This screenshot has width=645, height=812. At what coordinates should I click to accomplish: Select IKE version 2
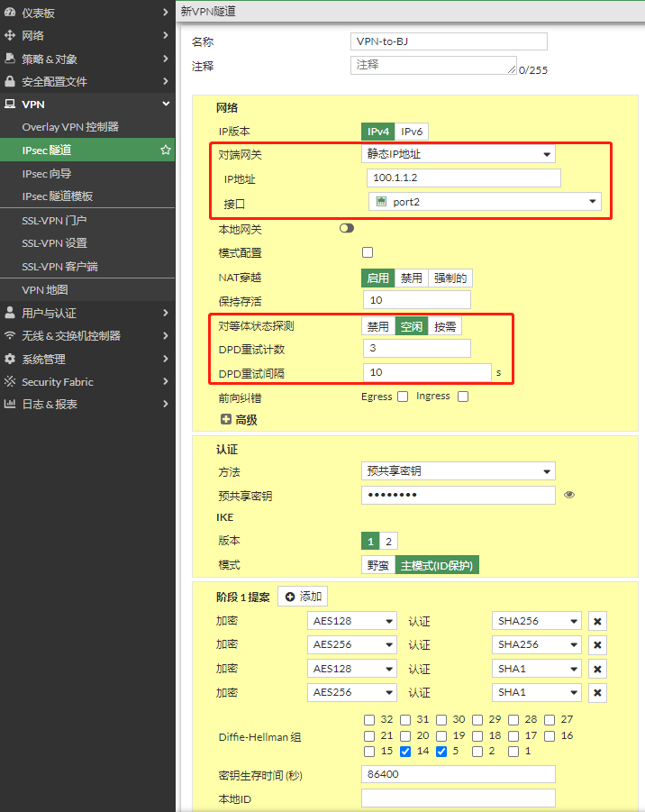388,542
